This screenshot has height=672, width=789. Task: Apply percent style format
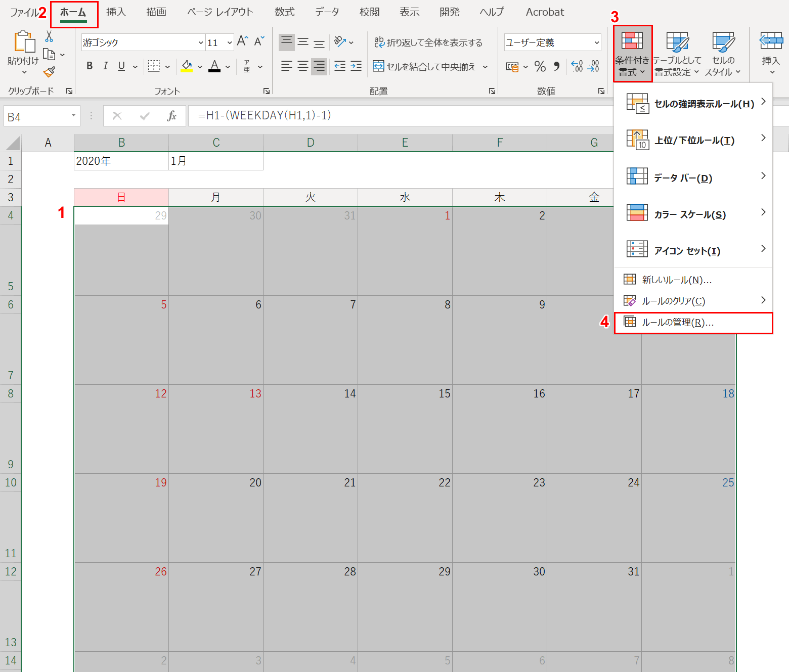(540, 66)
